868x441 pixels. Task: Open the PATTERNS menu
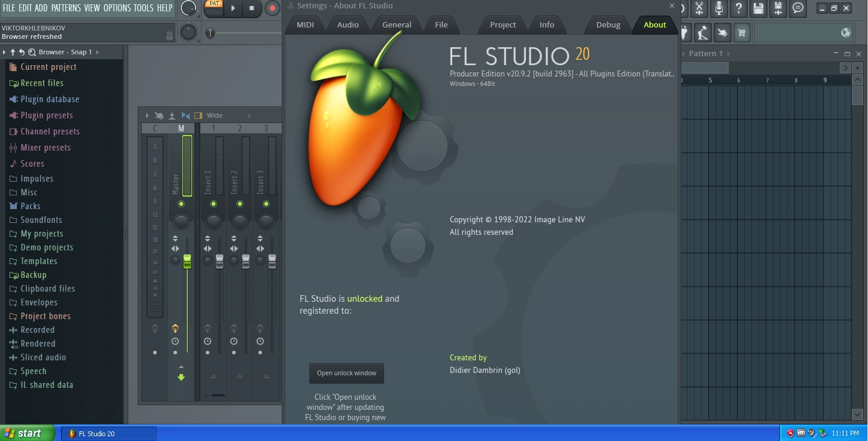pyautogui.click(x=66, y=8)
